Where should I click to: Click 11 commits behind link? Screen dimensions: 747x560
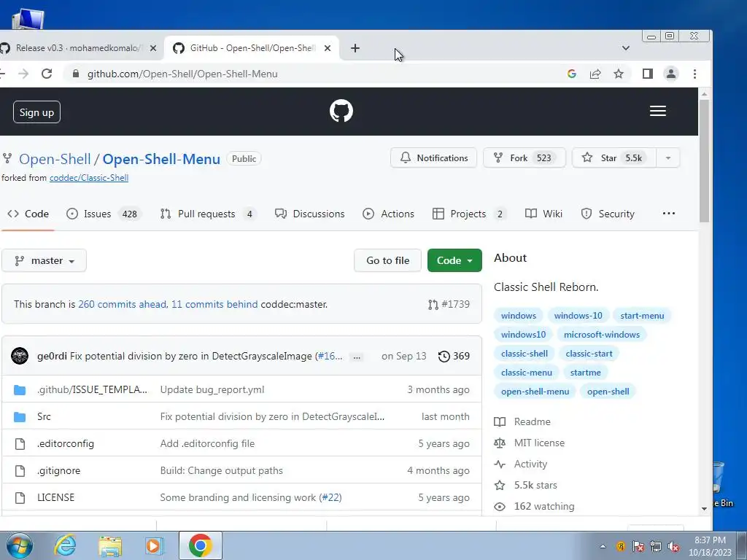[214, 304]
